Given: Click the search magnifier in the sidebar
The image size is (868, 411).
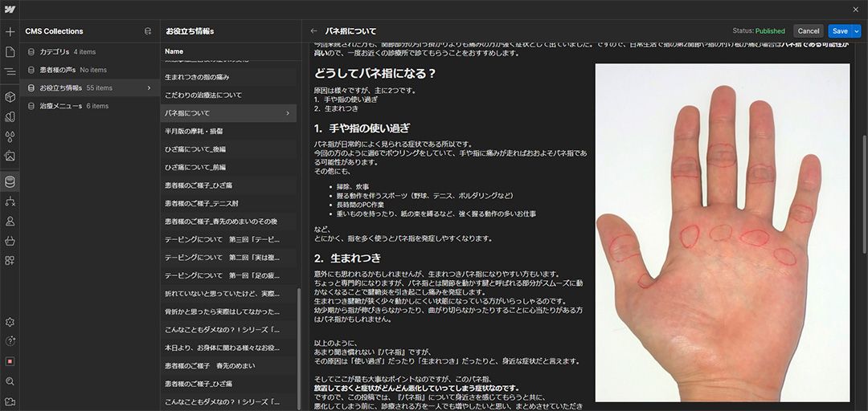Looking at the screenshot, I should [x=10, y=381].
